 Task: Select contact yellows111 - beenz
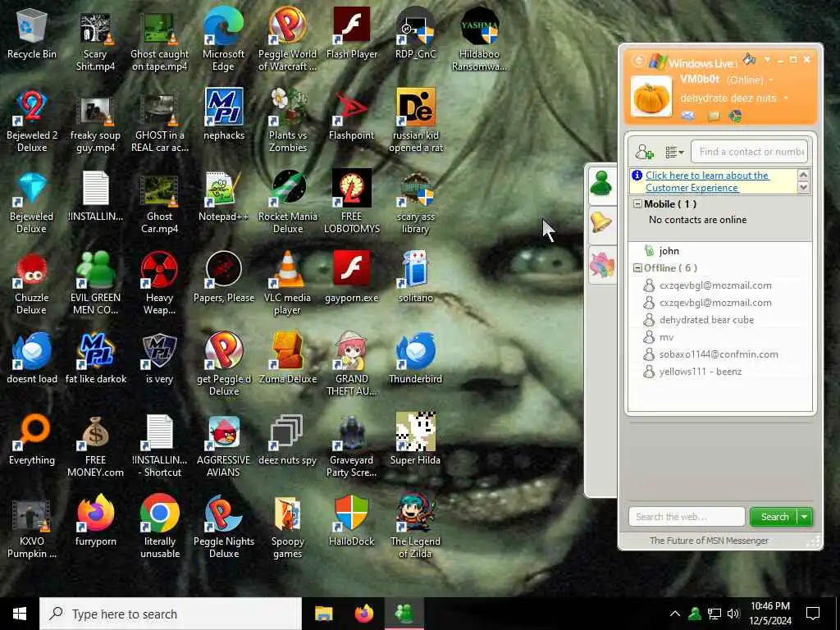700,372
